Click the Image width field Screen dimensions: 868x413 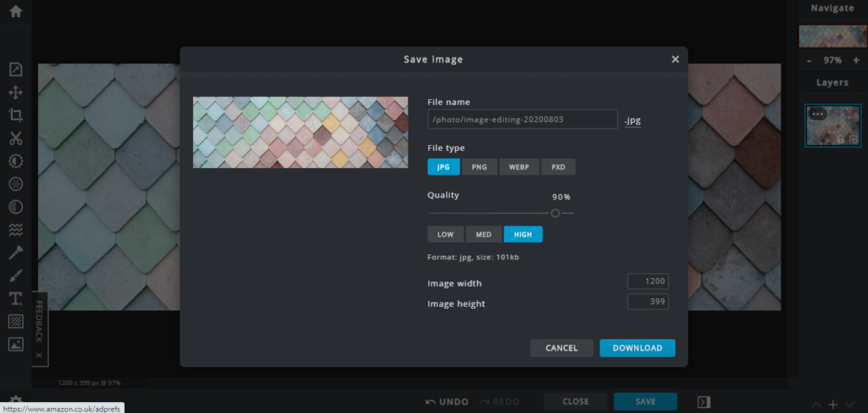pyautogui.click(x=648, y=282)
